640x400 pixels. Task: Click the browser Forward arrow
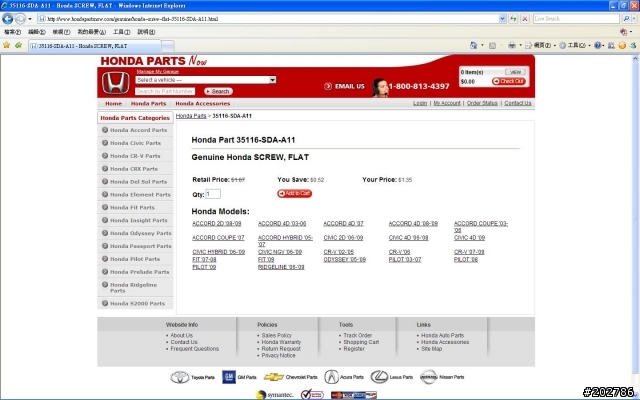pyautogui.click(x=20, y=18)
